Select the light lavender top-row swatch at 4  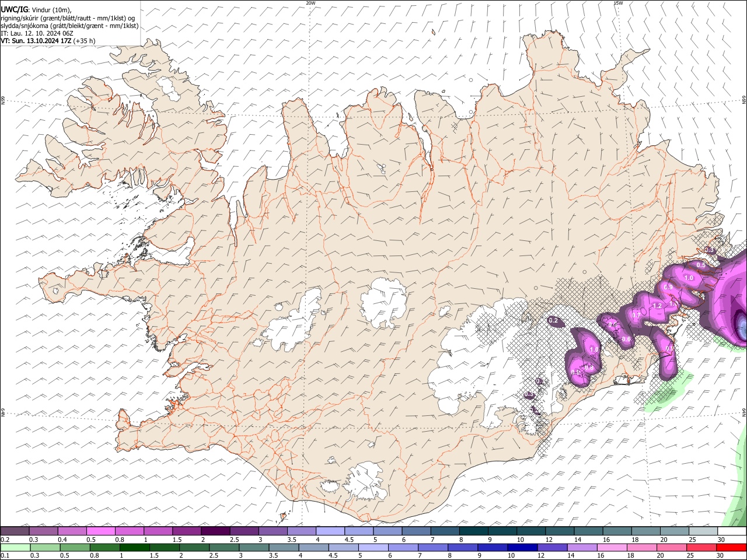330,531
